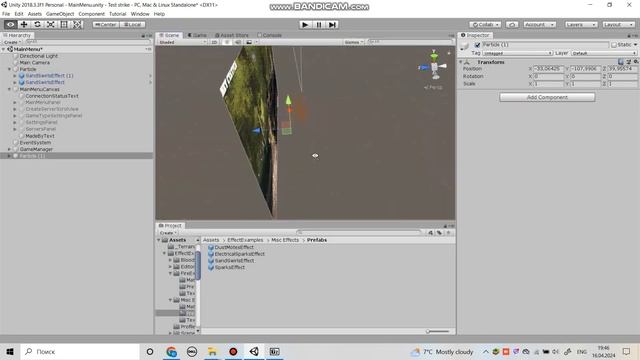Toggle the Particle (1) active checkbox
The height and width of the screenshot is (360, 640).
tap(477, 45)
